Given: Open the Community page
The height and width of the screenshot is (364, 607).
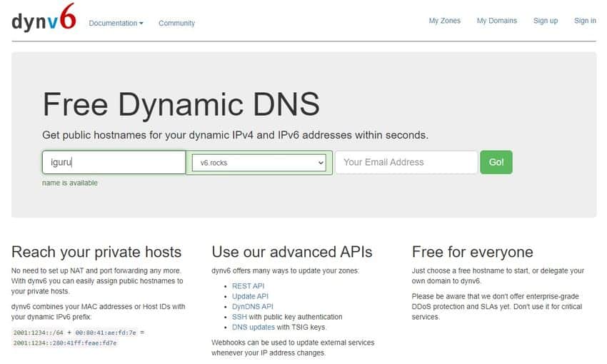Looking at the screenshot, I should [x=176, y=24].
